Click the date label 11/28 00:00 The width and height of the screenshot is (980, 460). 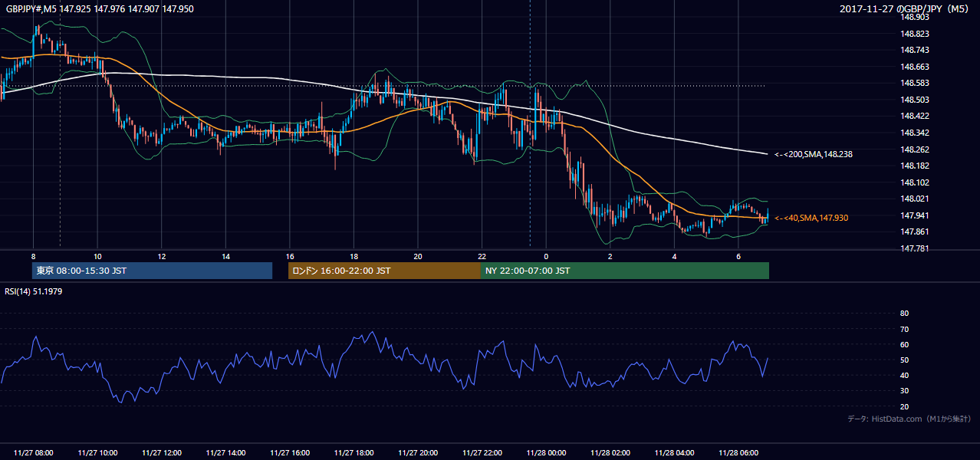[546, 453]
